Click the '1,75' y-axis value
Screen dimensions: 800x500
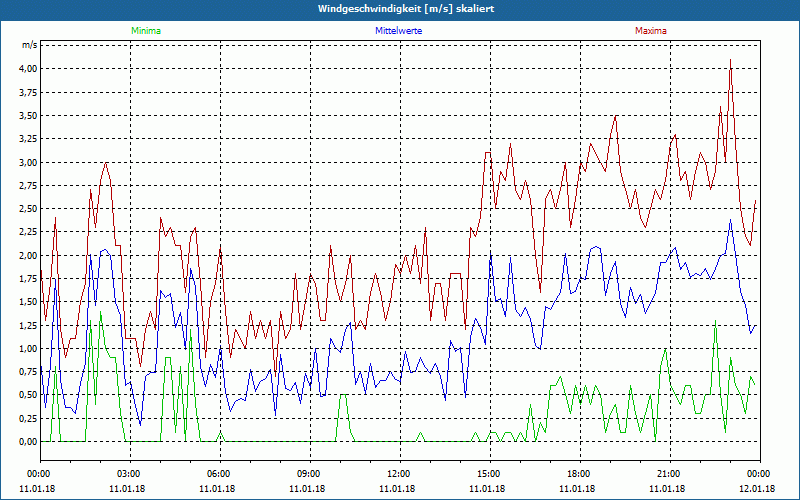(28, 279)
